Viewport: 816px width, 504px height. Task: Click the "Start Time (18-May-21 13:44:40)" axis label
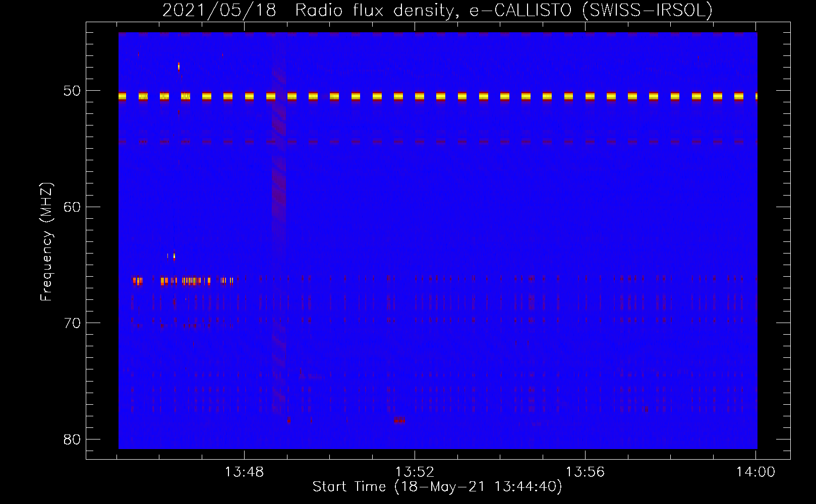[x=437, y=487]
